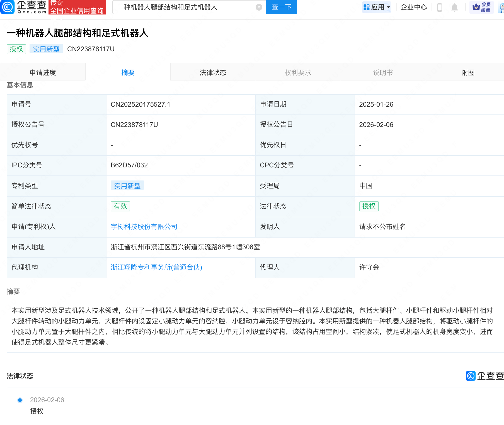This screenshot has height=425, width=504.
Task: Switch to the 申请进度 tab
Action: pos(43,72)
